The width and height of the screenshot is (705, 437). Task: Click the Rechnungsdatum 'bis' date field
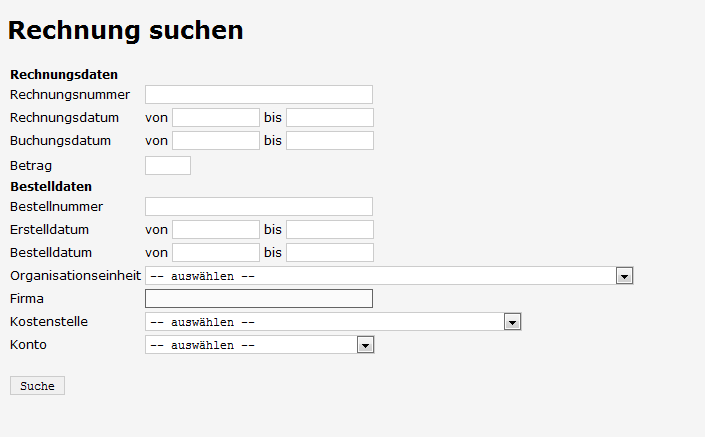[x=329, y=118]
